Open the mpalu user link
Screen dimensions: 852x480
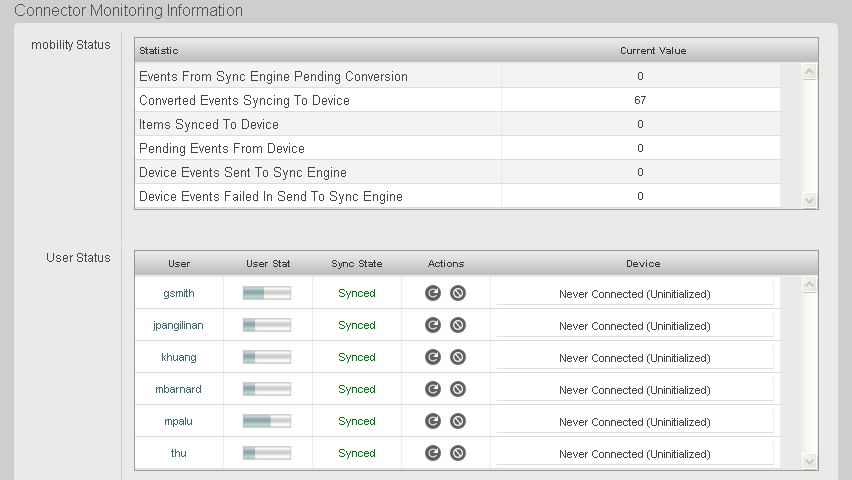179,421
